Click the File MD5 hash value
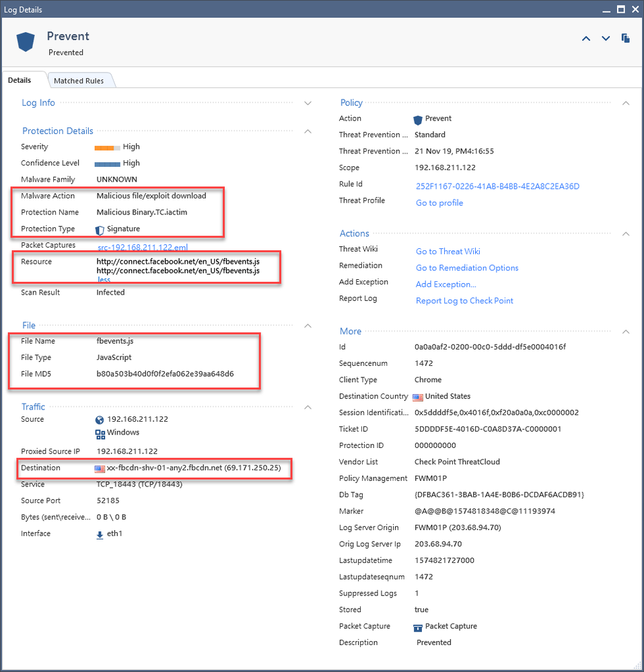 [x=165, y=374]
